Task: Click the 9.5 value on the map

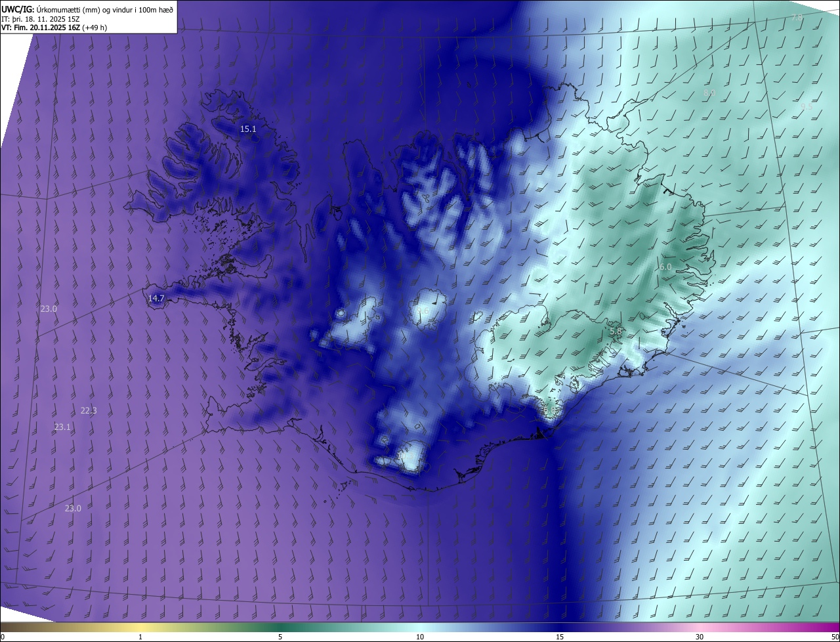Action: pos(807,106)
